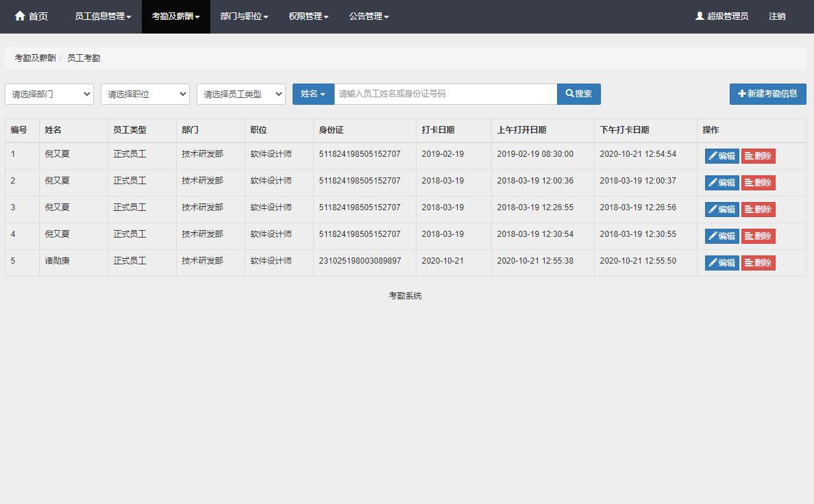The height and width of the screenshot is (504, 814).
Task: Delete attendance record number 1
Action: pyautogui.click(x=758, y=156)
